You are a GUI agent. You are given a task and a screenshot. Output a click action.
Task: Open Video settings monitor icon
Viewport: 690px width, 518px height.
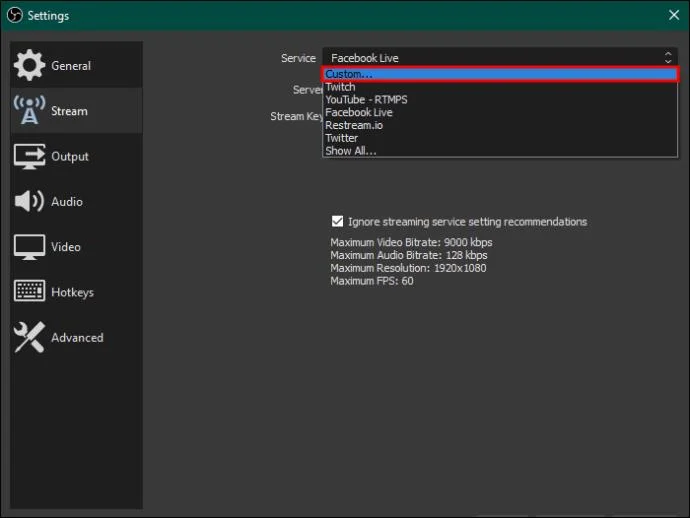tap(29, 247)
